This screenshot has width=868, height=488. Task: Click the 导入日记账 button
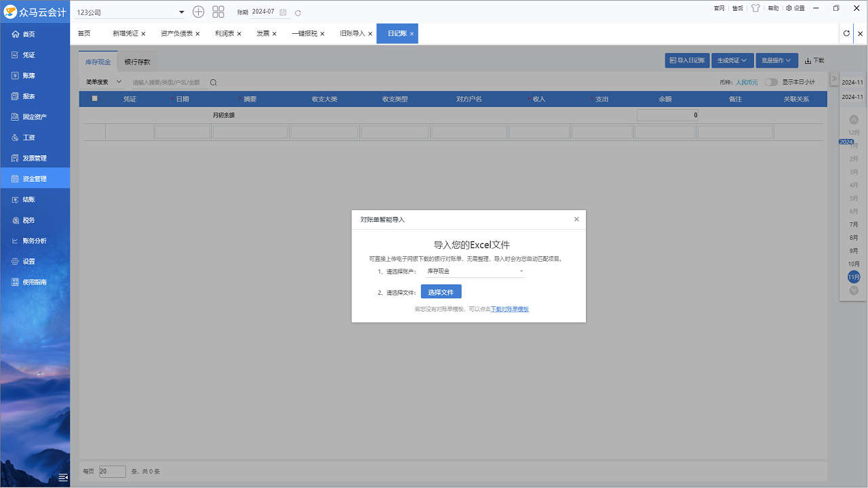[x=687, y=60]
